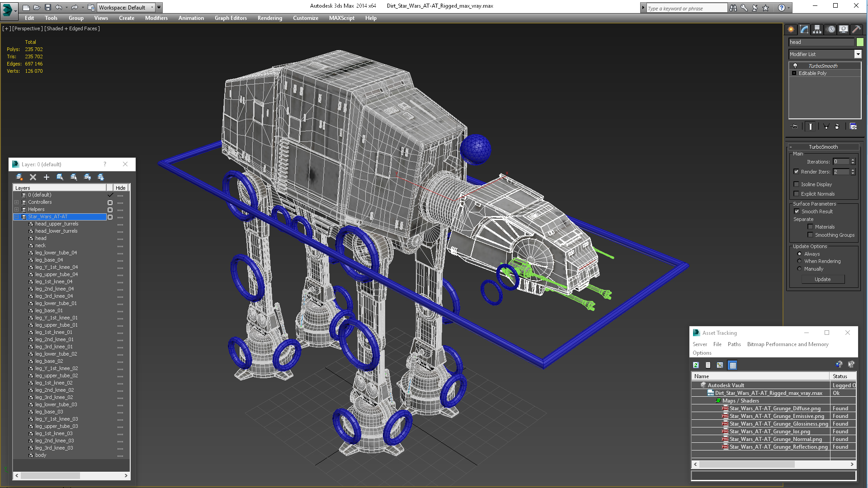Expand Editable Poly sub-objects
This screenshot has height=488, width=868.
point(794,73)
